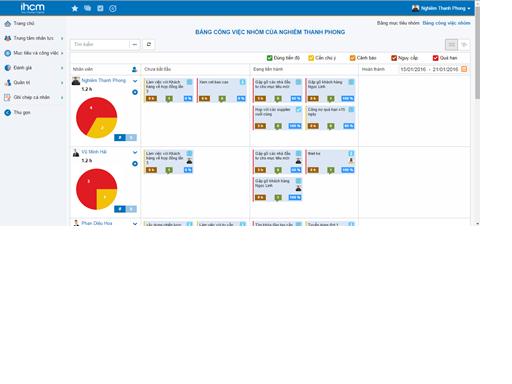Open the clock history icon in header

point(113,8)
